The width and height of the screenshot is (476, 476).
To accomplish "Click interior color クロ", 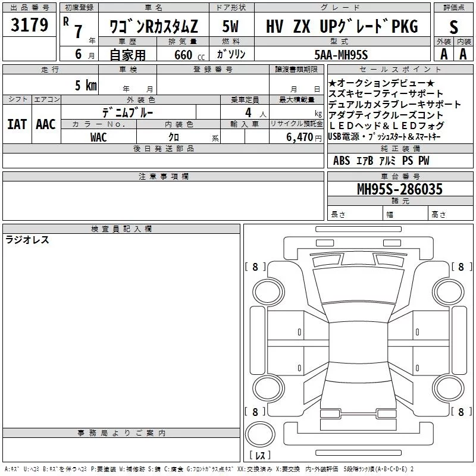I will click(x=174, y=137).
